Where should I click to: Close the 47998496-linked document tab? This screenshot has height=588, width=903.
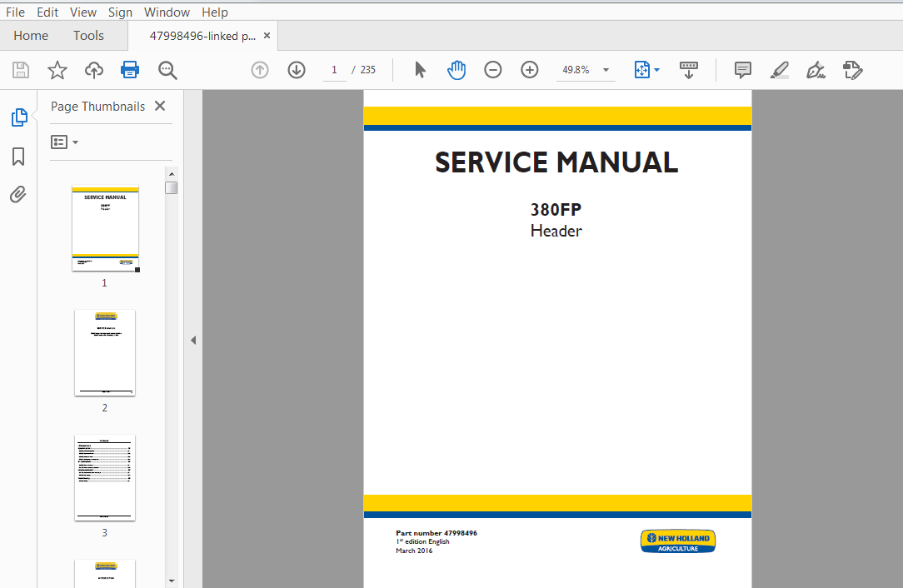tap(267, 36)
